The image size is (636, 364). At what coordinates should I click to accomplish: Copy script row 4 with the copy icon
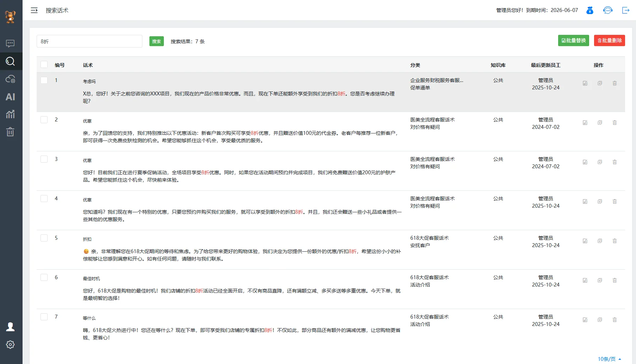click(x=600, y=201)
